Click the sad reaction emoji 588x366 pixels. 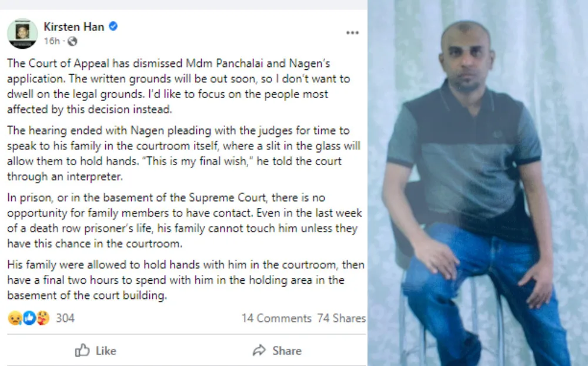(14, 318)
